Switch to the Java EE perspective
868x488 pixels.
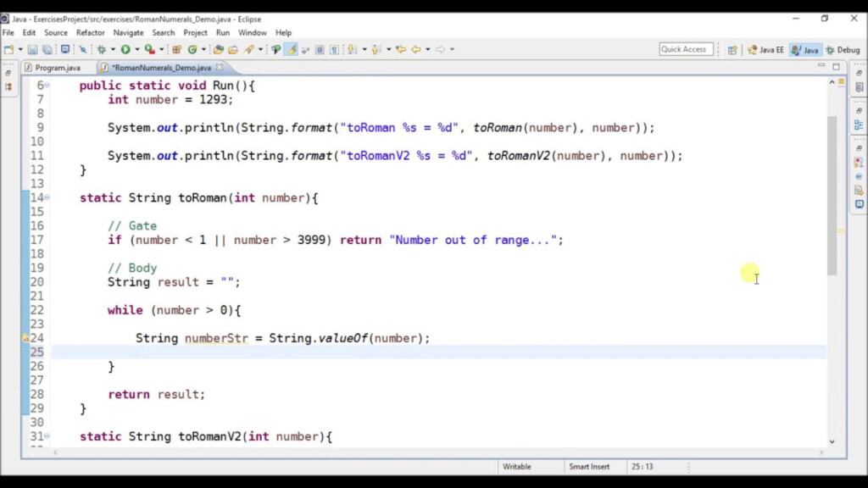765,50
